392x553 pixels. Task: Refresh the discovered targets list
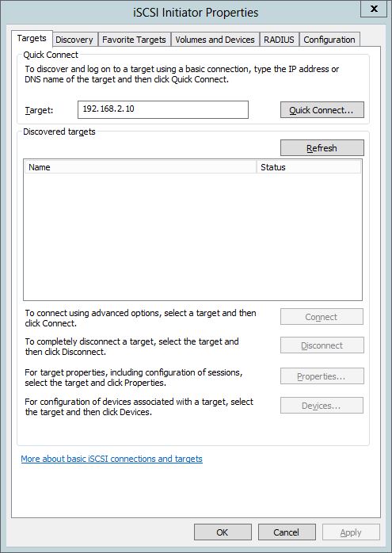click(x=322, y=148)
